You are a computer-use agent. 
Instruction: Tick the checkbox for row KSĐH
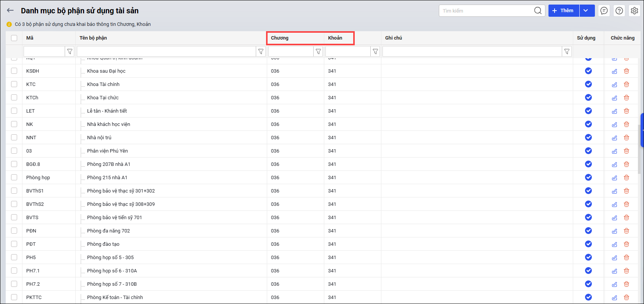click(x=14, y=71)
